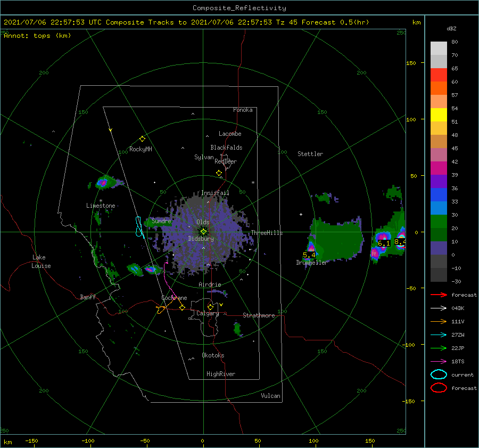Click the white 04DK track arrow

439,308
